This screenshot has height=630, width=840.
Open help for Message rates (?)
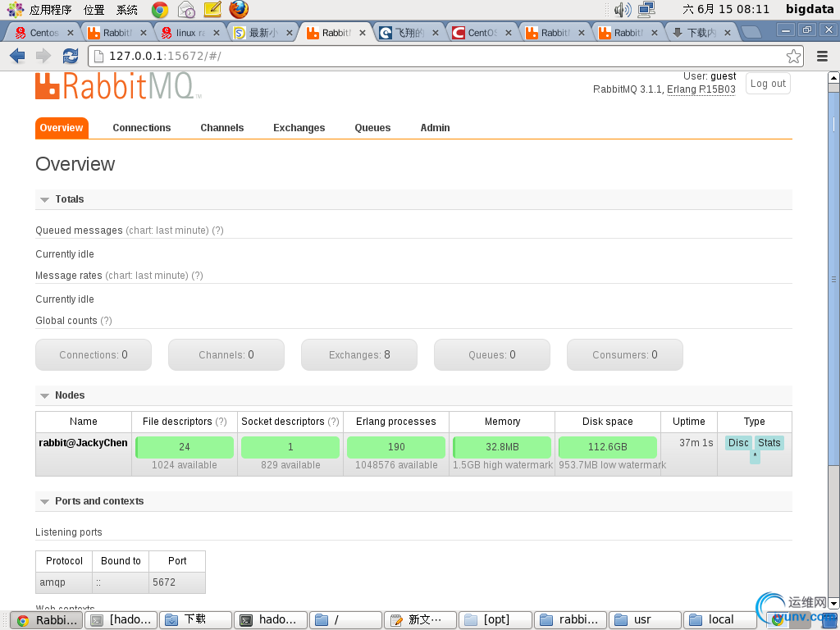click(197, 276)
